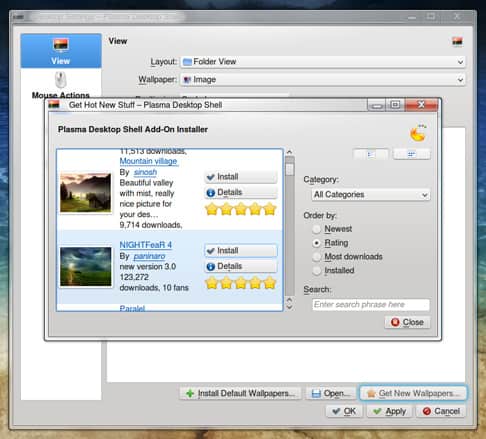Confirm with OK in the settings window

(344, 411)
